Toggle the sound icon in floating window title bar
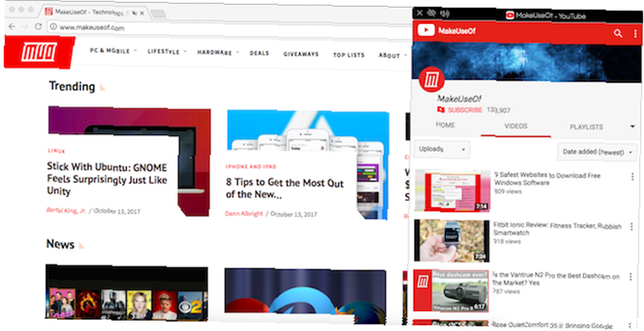 tap(444, 14)
